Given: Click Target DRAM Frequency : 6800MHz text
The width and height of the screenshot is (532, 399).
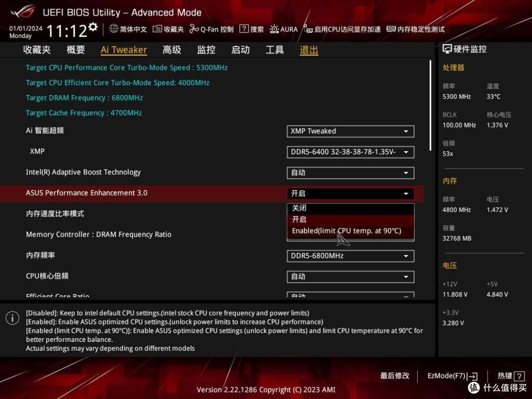Looking at the screenshot, I should tap(84, 98).
